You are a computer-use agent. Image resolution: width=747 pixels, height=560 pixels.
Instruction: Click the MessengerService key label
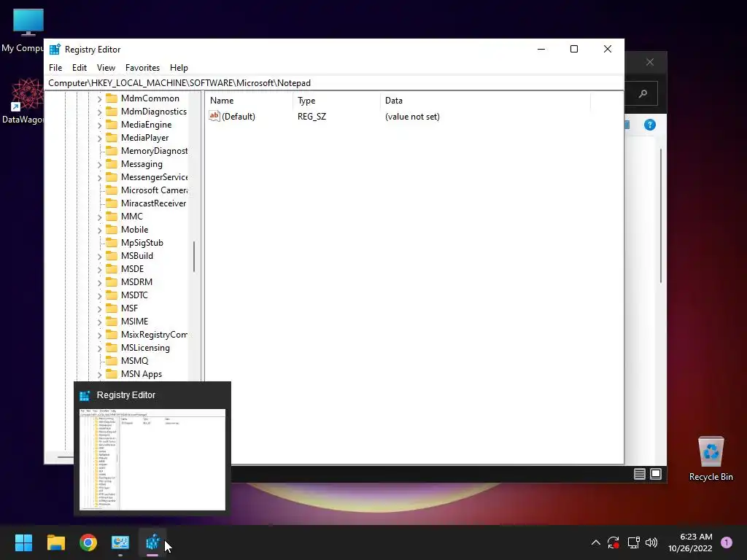click(x=154, y=177)
